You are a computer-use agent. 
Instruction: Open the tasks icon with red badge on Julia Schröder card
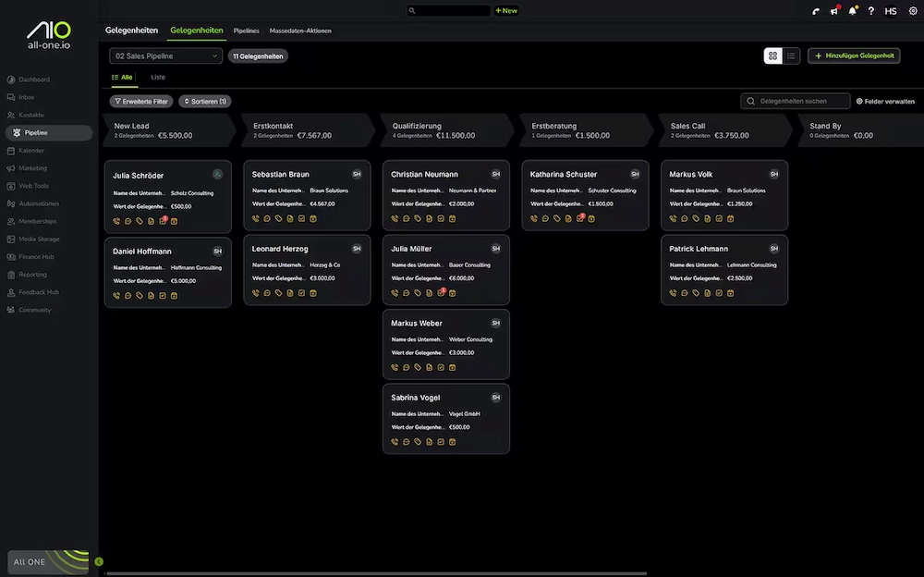(164, 221)
